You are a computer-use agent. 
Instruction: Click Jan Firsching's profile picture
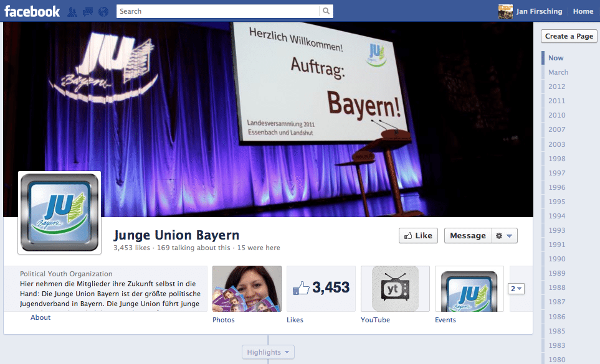(x=505, y=11)
